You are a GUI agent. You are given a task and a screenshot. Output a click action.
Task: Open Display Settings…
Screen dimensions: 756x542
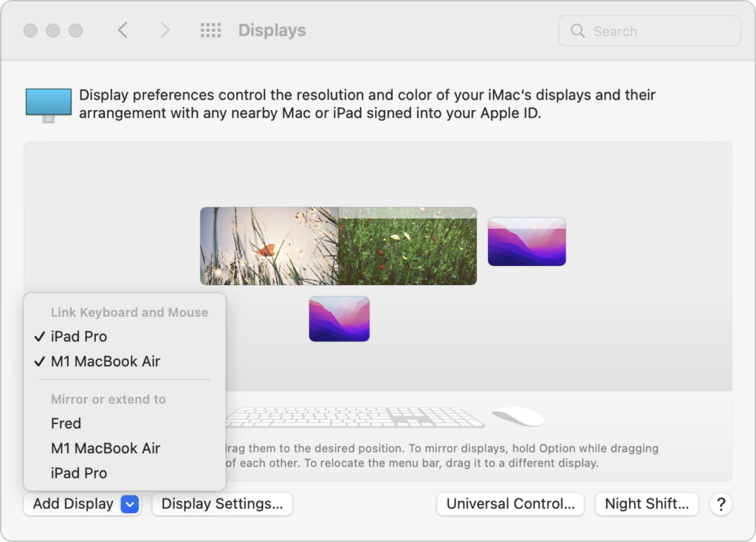222,504
